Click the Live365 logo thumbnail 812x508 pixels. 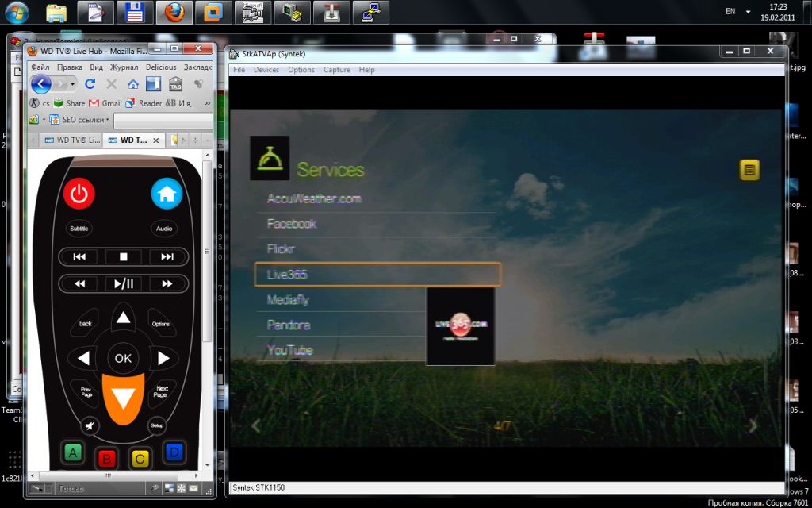point(461,326)
